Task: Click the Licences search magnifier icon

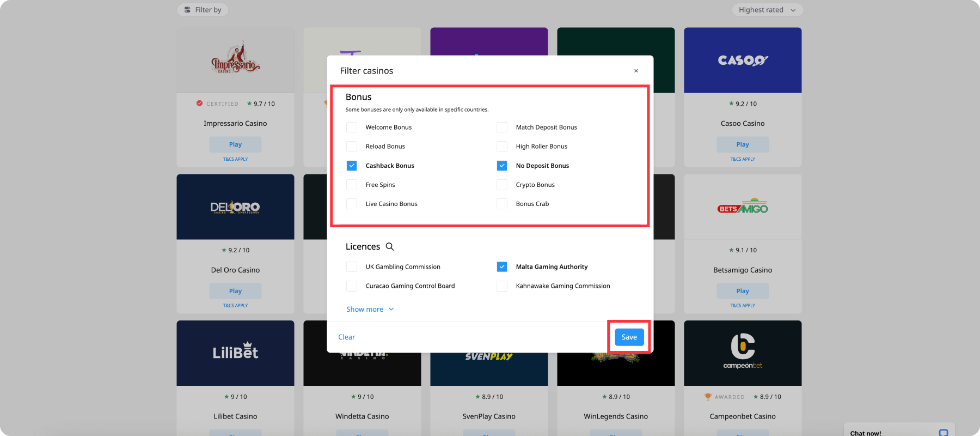Action: [x=390, y=246]
